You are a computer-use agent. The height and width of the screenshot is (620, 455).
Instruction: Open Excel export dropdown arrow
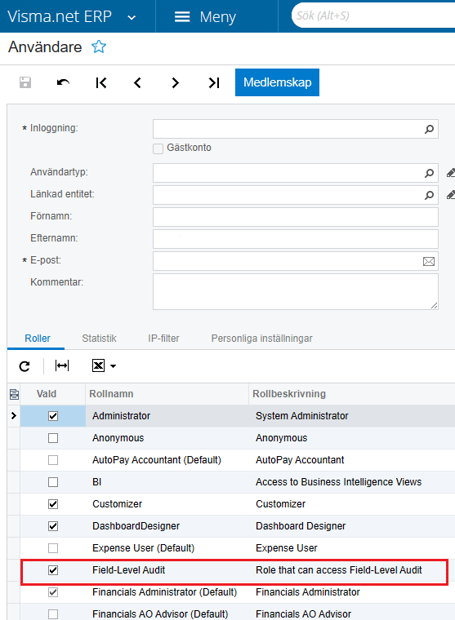113,366
